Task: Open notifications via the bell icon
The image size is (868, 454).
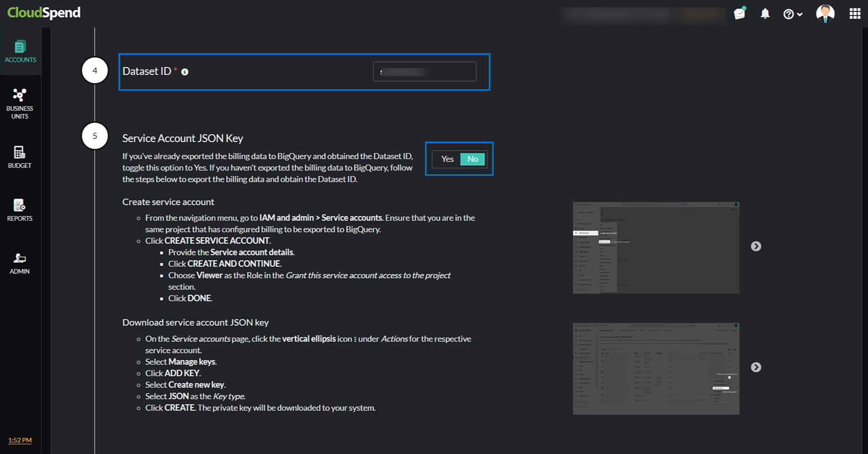Action: (x=765, y=14)
